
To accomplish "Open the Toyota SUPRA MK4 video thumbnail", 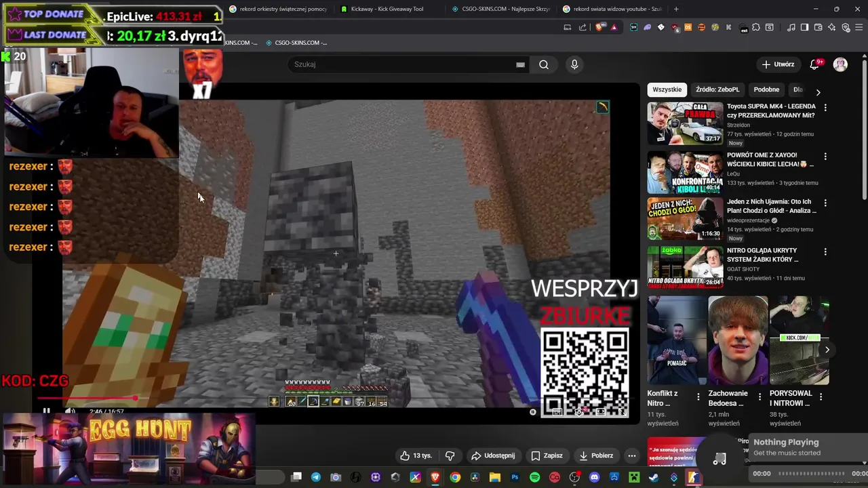I will [685, 123].
